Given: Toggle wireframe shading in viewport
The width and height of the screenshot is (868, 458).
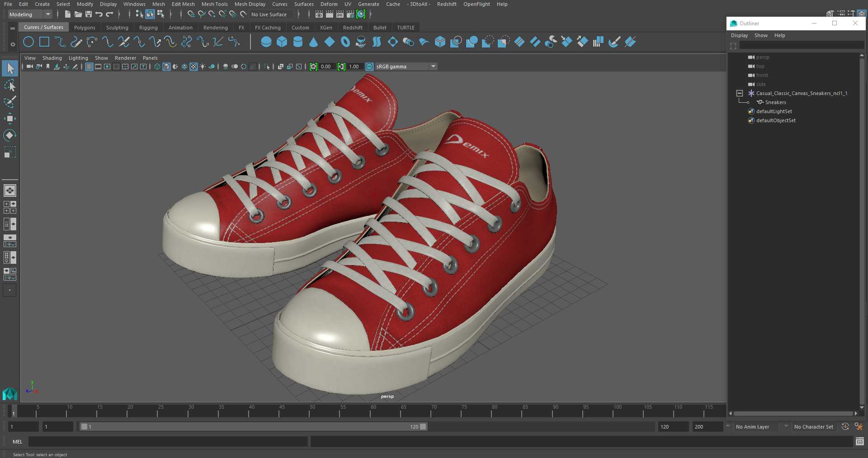Looking at the screenshot, I should point(157,67).
